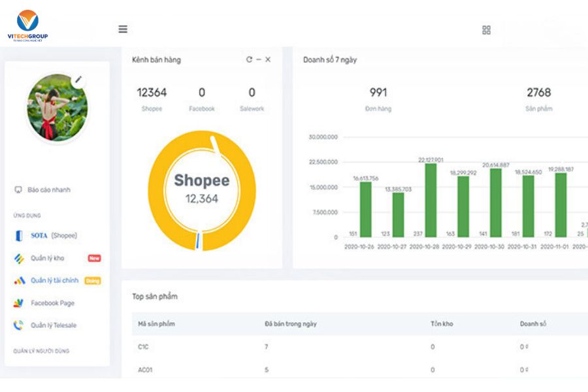This screenshot has height=392, width=588.
Task: Click the SOTA app icon
Action: (19, 236)
